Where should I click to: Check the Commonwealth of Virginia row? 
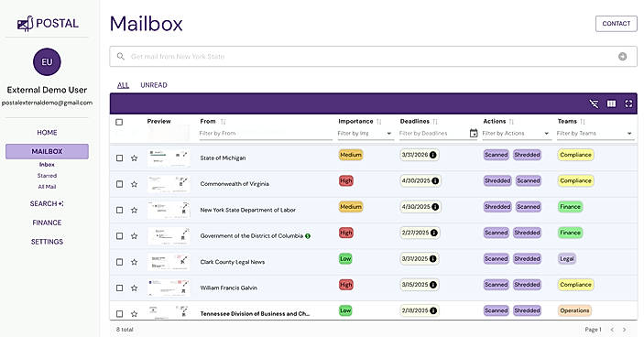click(119, 184)
